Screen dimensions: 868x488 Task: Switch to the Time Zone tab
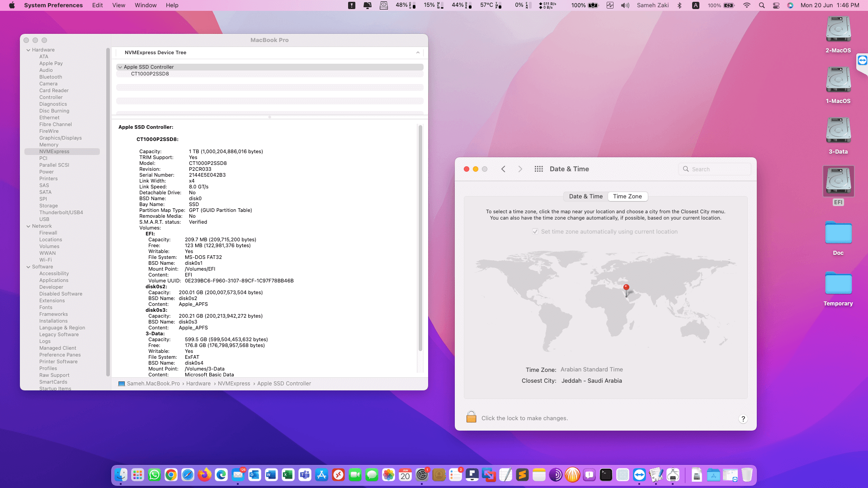pyautogui.click(x=627, y=197)
